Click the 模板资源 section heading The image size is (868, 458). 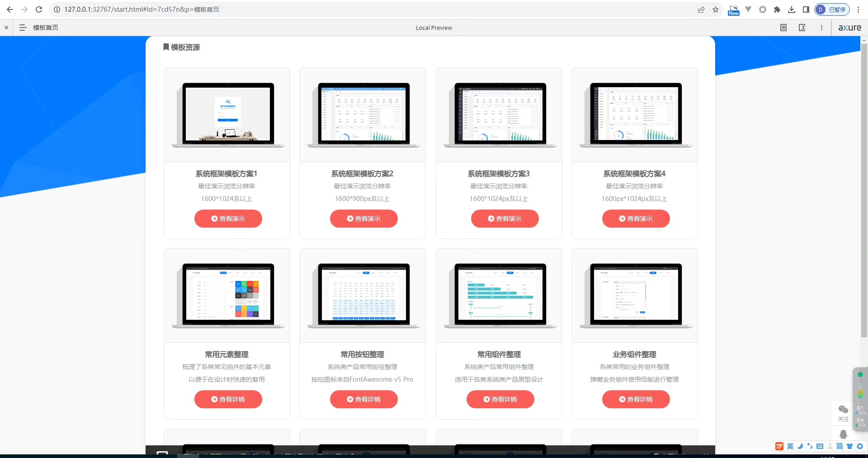(181, 47)
